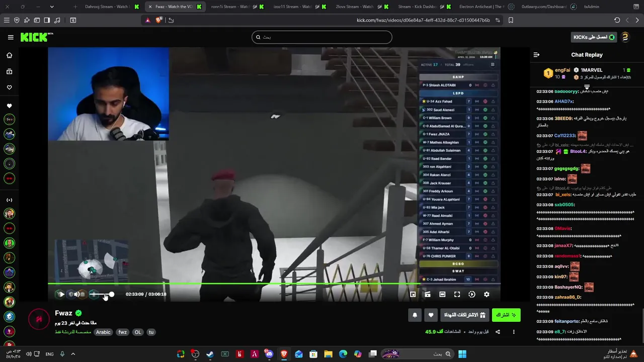Go back in browser history
644x362 pixels.
[x=637, y=20]
